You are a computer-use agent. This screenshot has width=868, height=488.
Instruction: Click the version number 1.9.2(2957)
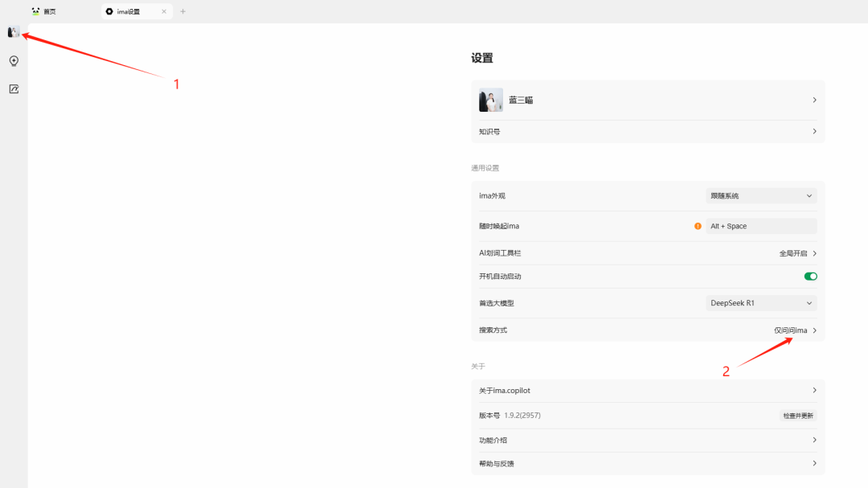click(x=522, y=416)
